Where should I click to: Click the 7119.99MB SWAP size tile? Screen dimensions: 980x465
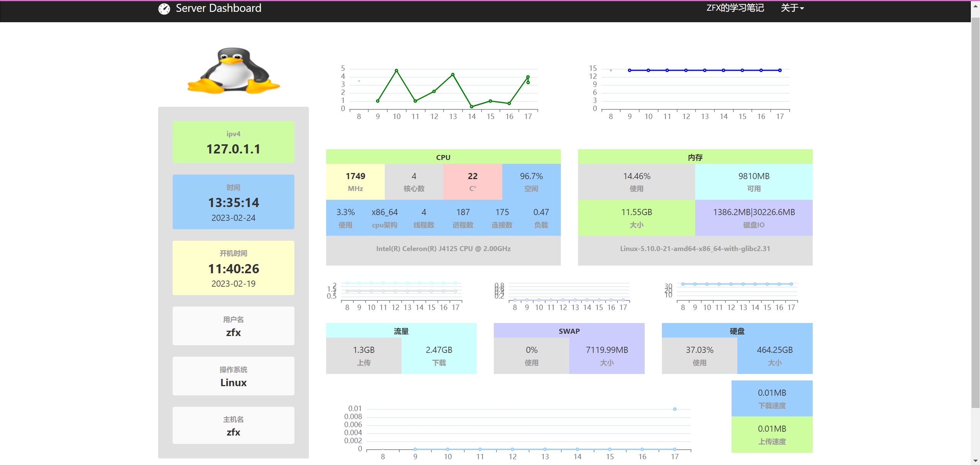tap(606, 356)
